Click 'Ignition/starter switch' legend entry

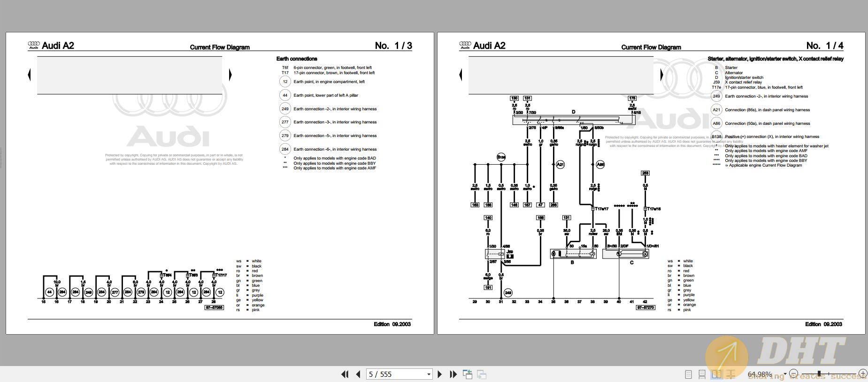[x=744, y=77]
